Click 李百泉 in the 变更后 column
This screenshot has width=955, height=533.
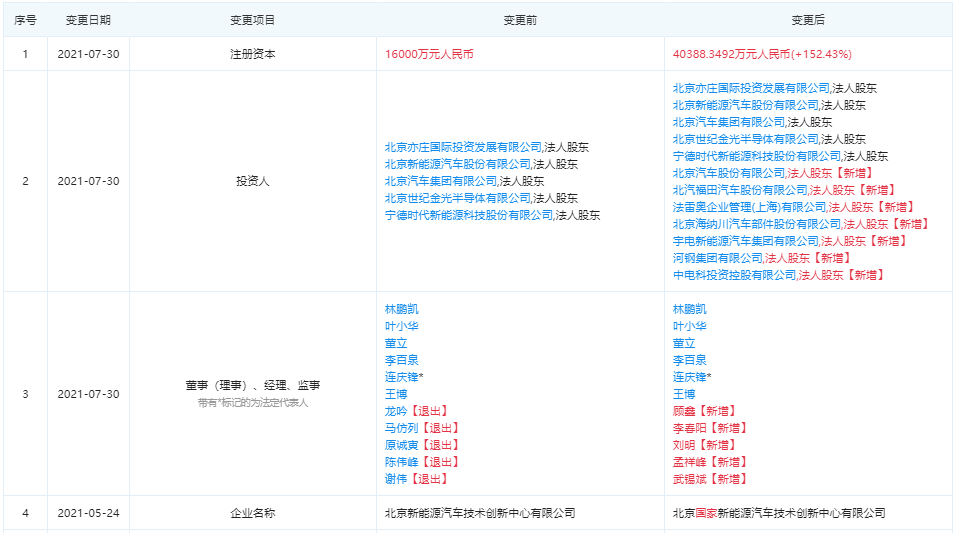tap(689, 360)
